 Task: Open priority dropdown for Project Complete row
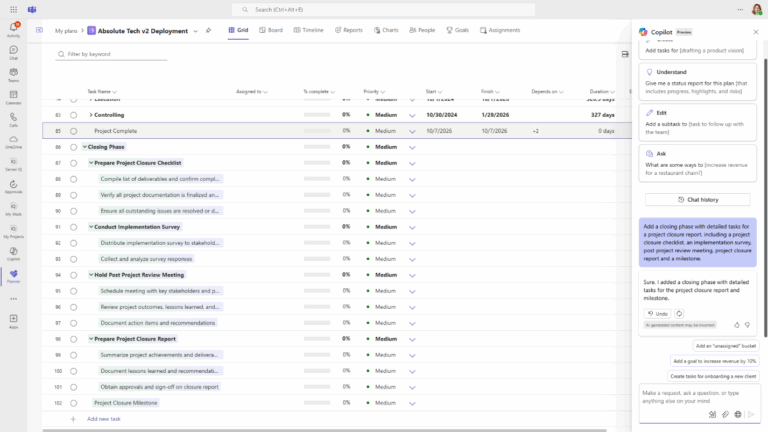412,131
